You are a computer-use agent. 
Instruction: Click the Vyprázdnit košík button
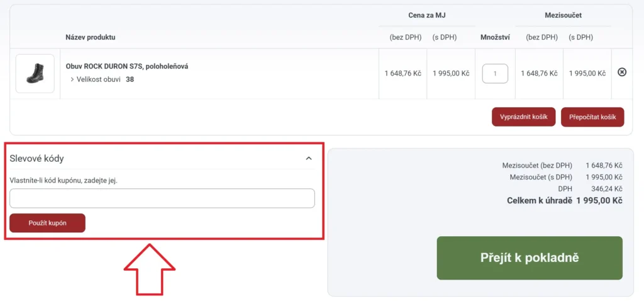524,116
